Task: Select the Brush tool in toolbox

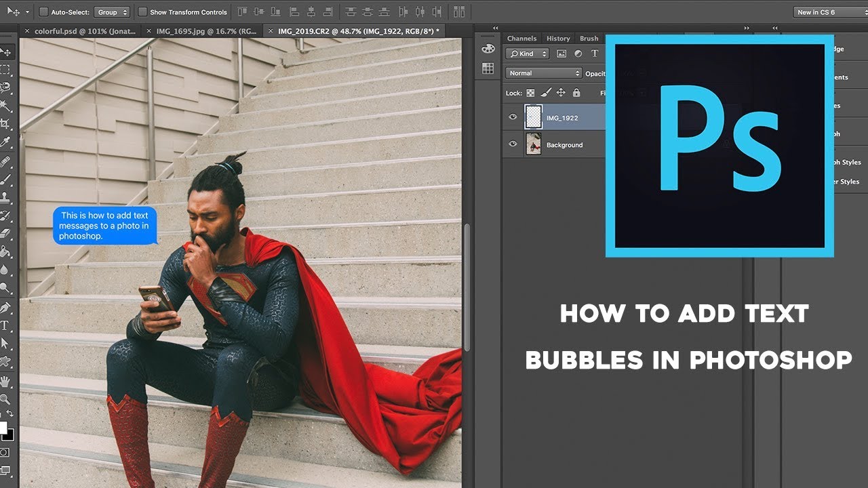Action: [x=6, y=180]
